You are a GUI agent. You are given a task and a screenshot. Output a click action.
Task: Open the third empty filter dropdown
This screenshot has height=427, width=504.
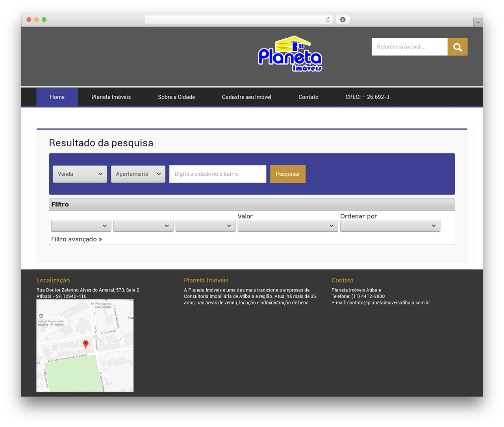point(206,226)
